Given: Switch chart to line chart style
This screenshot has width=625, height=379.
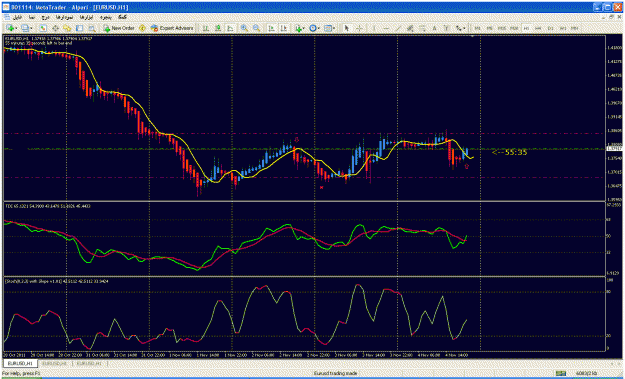Looking at the screenshot, I should (x=230, y=28).
